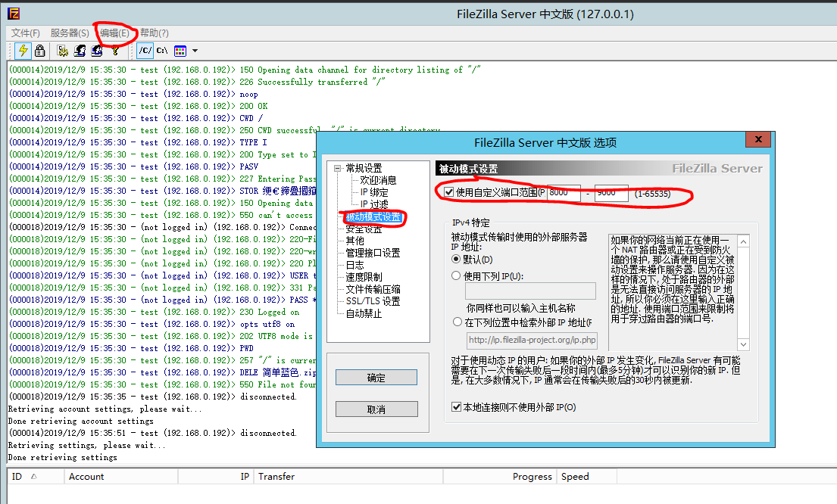Select 速度限制 in options tree
The image size is (837, 504).
pos(364,277)
